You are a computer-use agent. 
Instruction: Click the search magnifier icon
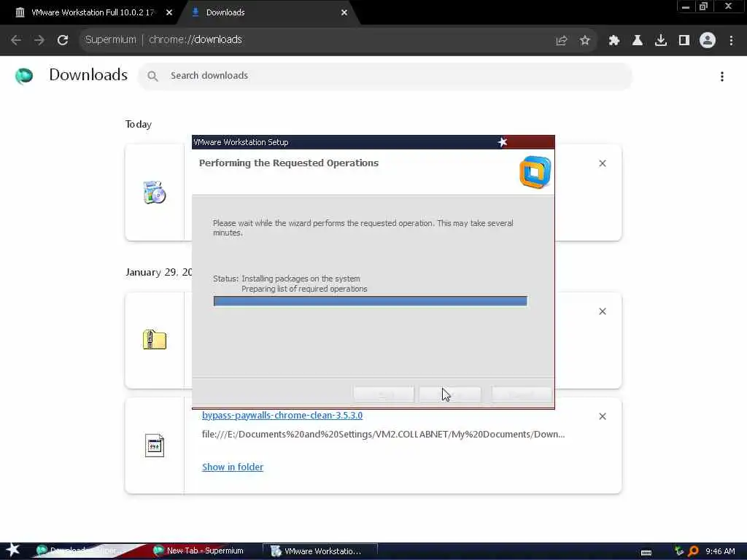point(152,76)
